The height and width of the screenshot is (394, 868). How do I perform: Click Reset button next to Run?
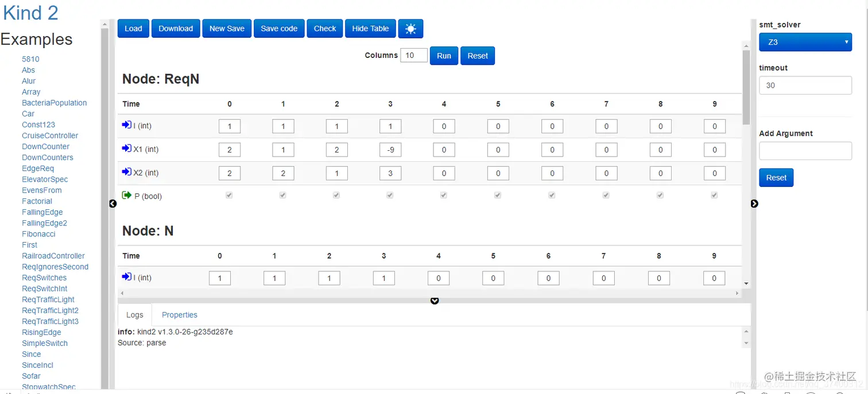(x=478, y=56)
